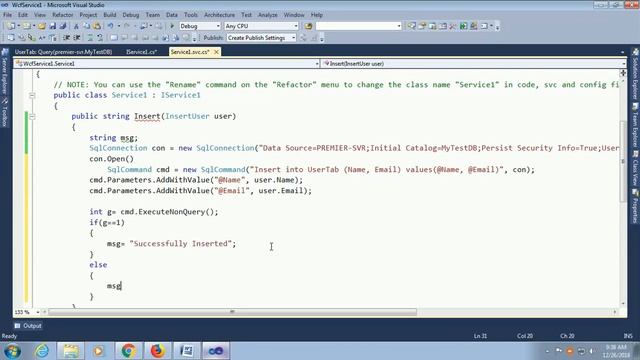Open the Architecture menu
This screenshot has width=640, height=360.
pos(220,15)
